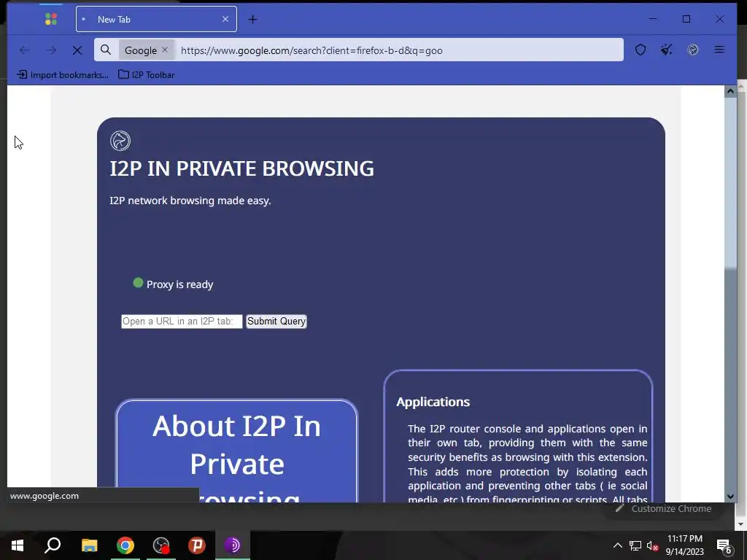Click the search magnifier in address bar
Image resolution: width=747 pixels, height=560 pixels.
pos(106,50)
